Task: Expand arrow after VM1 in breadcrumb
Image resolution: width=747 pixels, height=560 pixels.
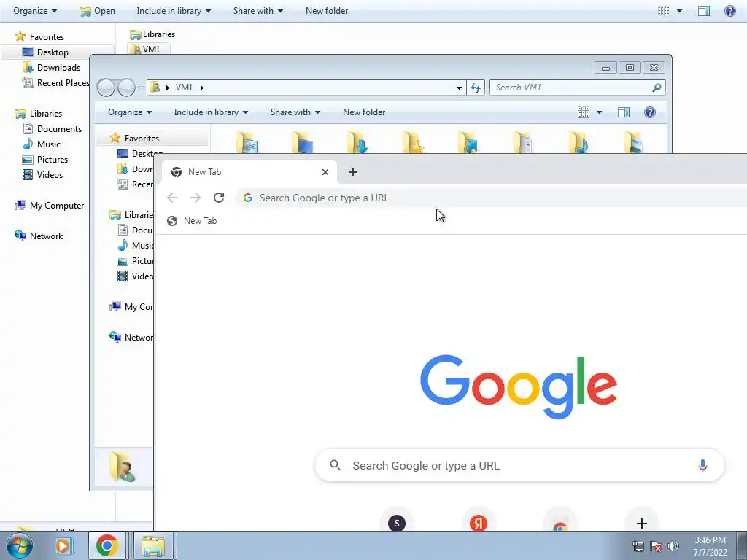Action: (202, 87)
